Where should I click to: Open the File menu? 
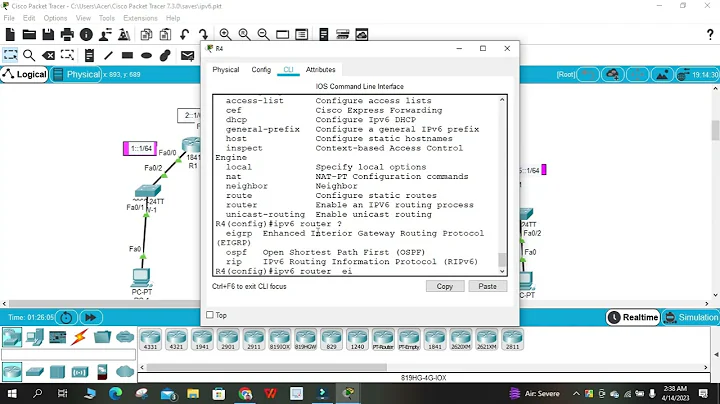click(9, 18)
